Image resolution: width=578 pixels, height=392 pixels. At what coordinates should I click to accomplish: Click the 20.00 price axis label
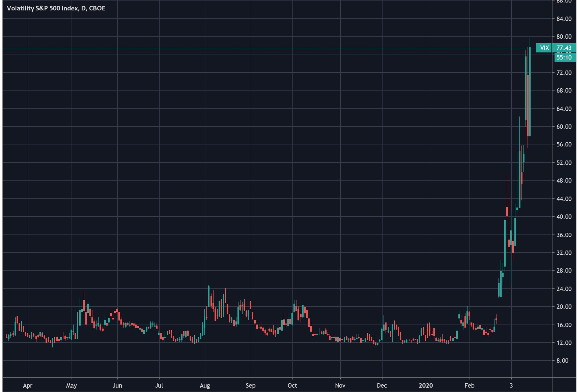pyautogui.click(x=564, y=306)
